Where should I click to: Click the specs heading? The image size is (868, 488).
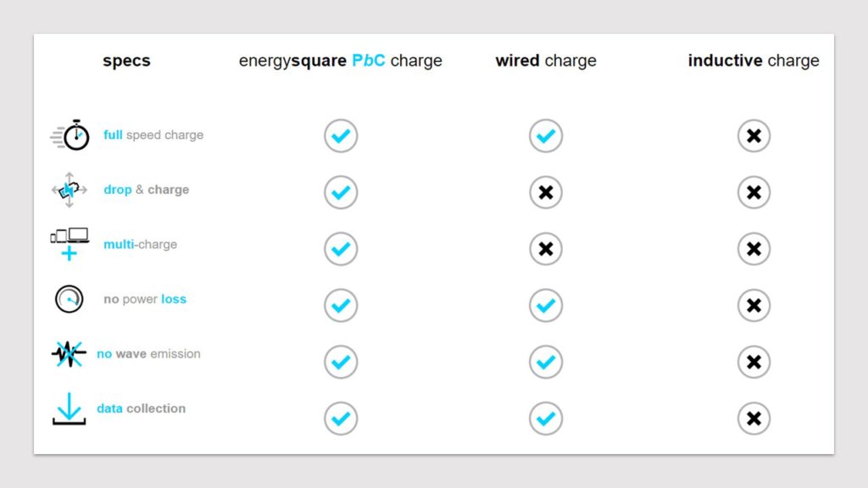(x=126, y=61)
